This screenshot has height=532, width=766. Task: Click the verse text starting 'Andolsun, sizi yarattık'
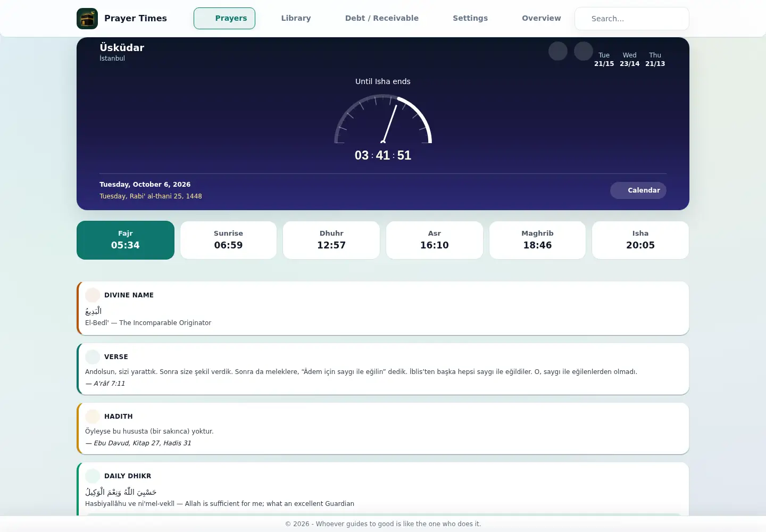(361, 372)
